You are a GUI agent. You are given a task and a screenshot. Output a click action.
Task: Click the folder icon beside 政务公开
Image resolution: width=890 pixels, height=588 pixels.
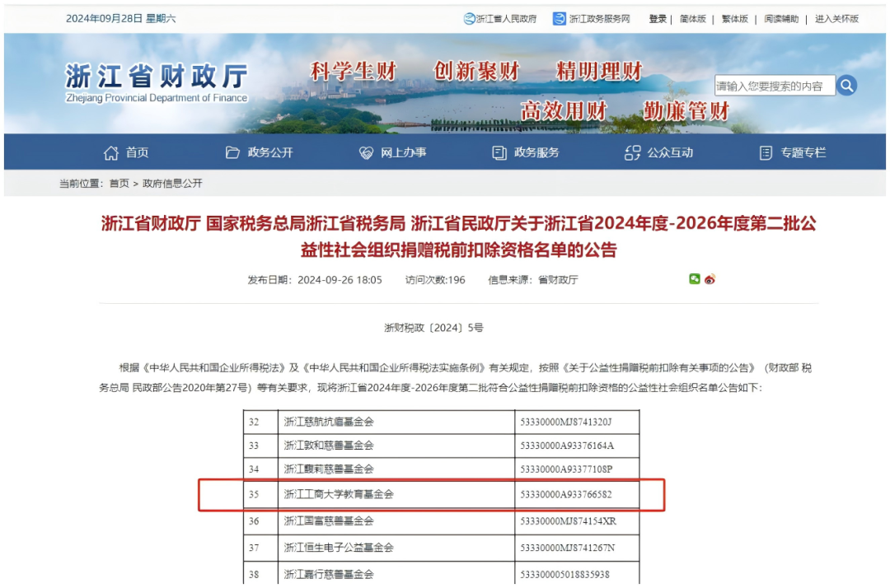(x=232, y=152)
